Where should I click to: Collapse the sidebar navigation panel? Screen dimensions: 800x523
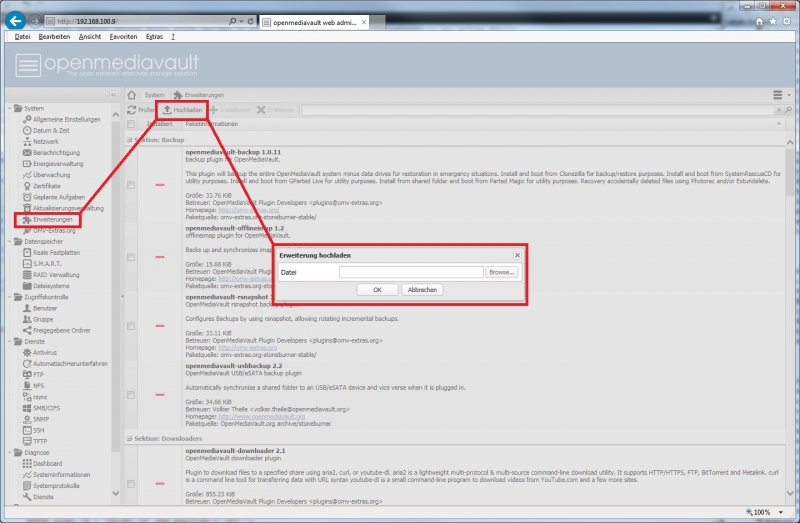pyautogui.click(x=113, y=95)
